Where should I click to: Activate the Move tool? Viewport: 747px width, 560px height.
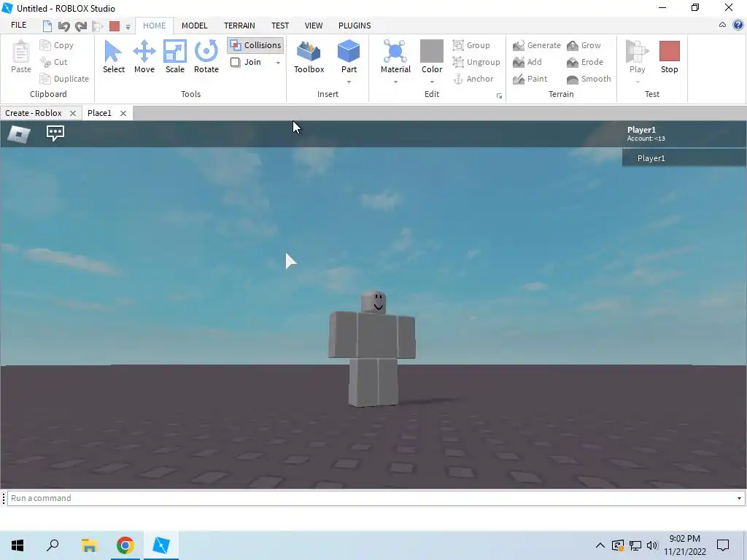(144, 57)
